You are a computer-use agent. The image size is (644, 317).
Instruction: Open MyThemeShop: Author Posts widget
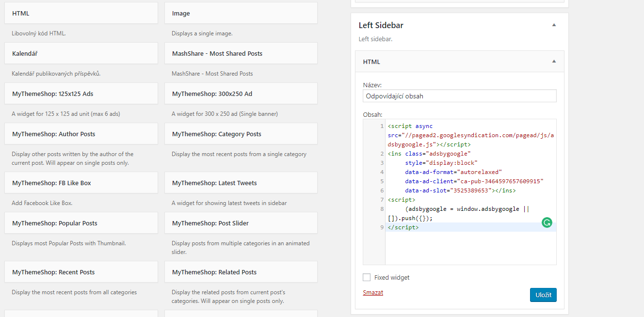[x=81, y=134]
